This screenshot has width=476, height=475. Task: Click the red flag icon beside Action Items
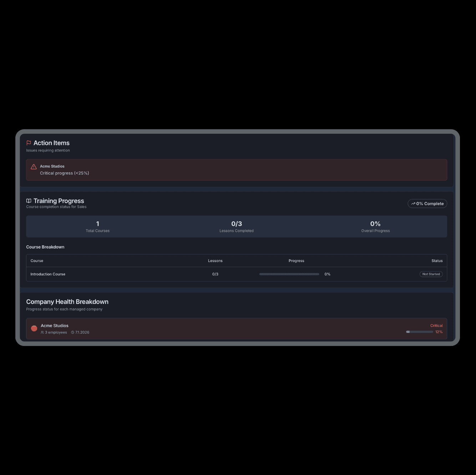28,143
